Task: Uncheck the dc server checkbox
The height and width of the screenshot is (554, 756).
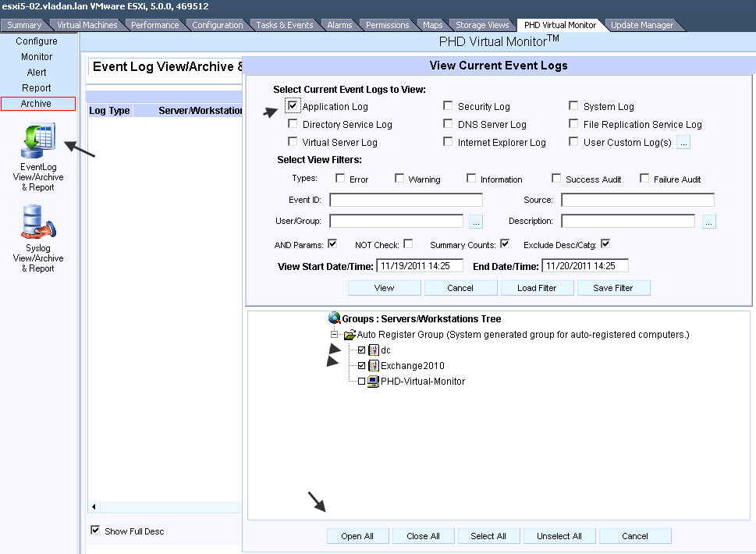Action: (x=361, y=350)
